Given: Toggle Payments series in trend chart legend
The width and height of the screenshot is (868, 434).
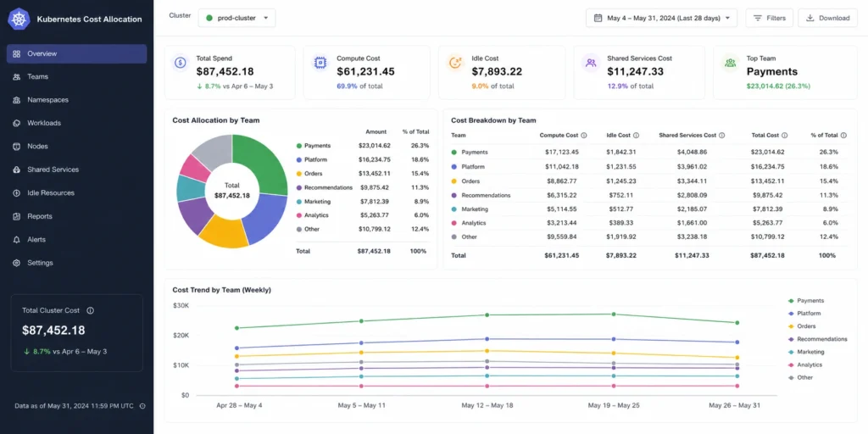Looking at the screenshot, I should point(806,301).
